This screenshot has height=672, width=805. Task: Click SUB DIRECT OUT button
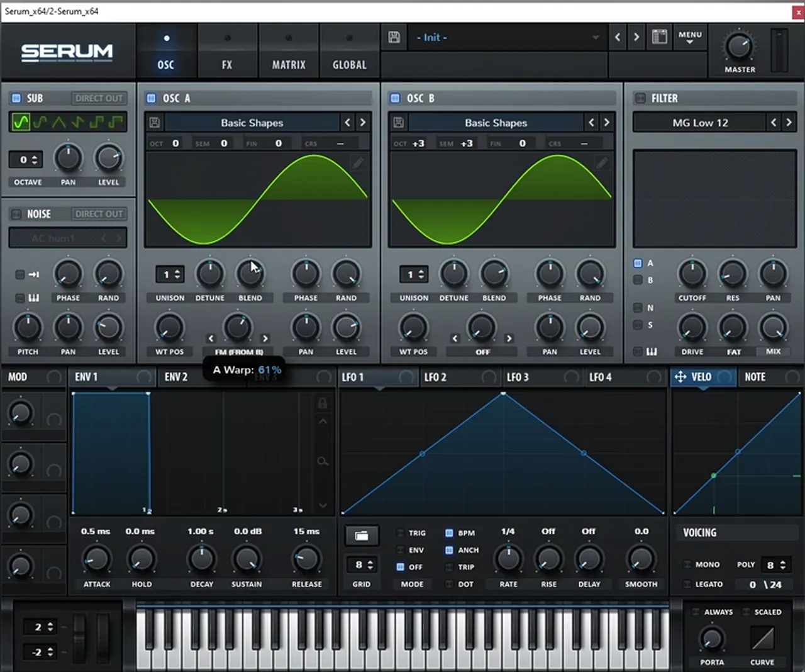point(99,98)
